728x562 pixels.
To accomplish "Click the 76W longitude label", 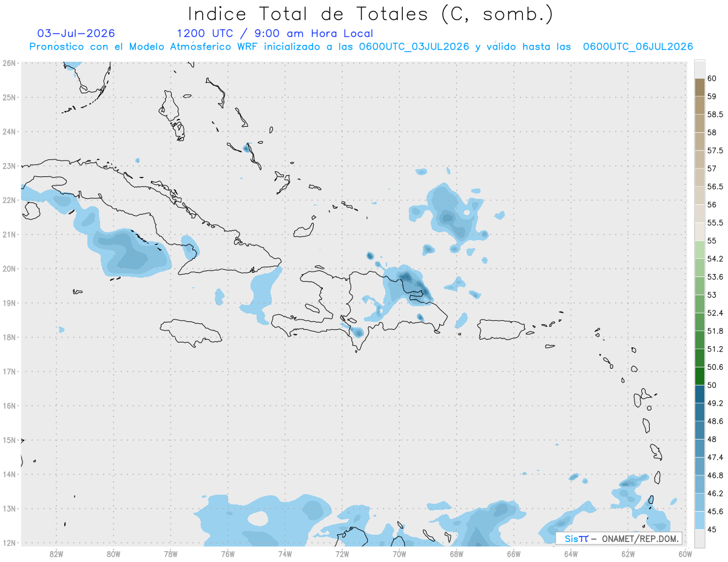I will coord(228,554).
